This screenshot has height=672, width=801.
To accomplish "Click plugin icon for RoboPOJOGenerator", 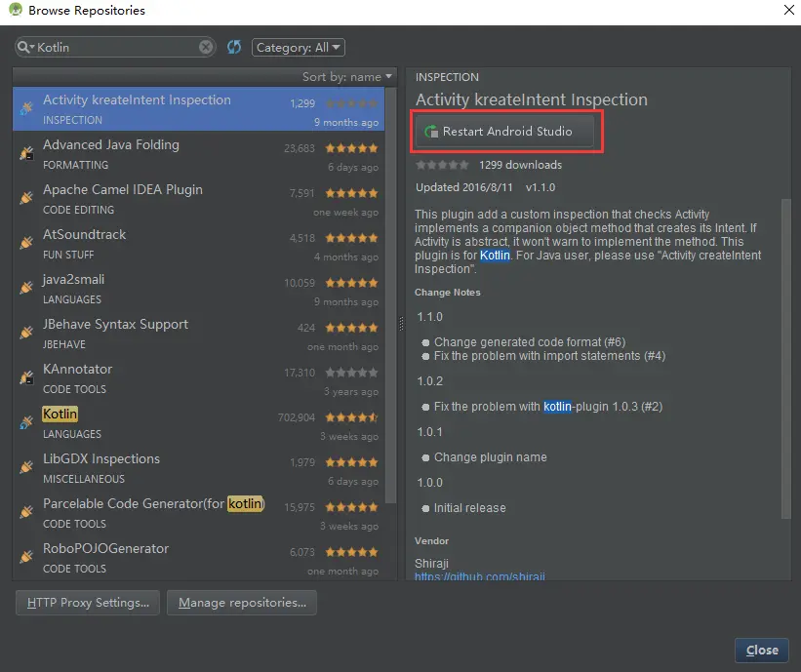I will coord(26,556).
